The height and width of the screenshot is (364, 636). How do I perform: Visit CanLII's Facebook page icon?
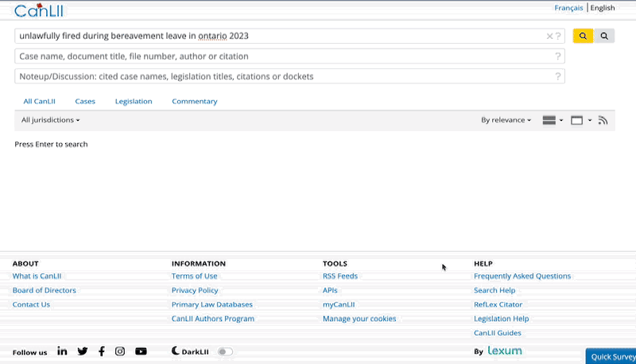(x=102, y=351)
